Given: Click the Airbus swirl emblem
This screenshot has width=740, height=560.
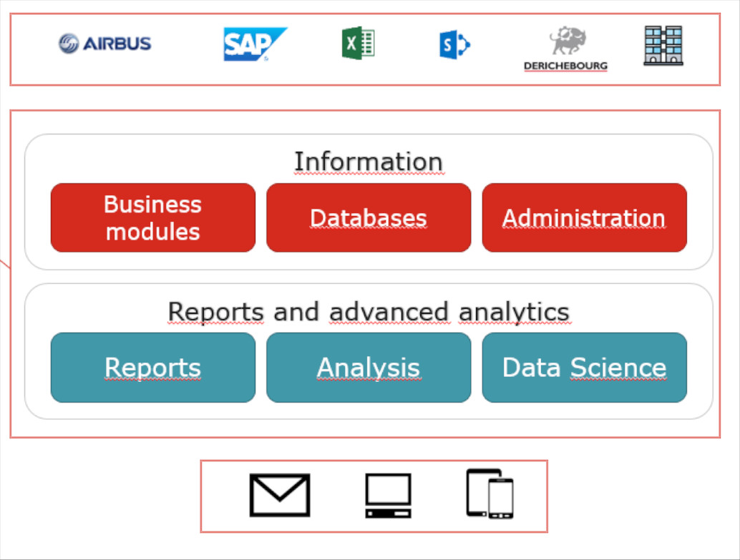Looking at the screenshot, I should tap(69, 44).
